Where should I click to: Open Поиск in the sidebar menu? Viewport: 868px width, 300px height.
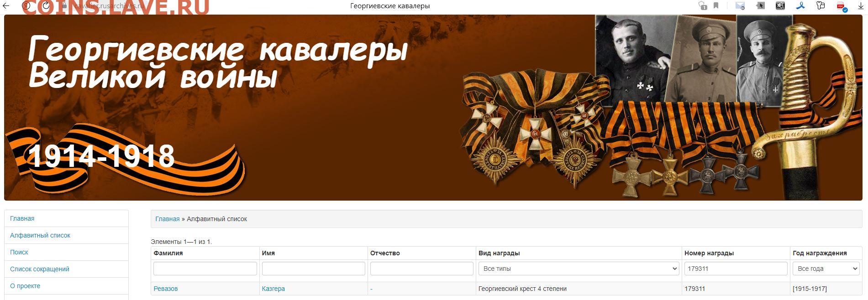(19, 252)
